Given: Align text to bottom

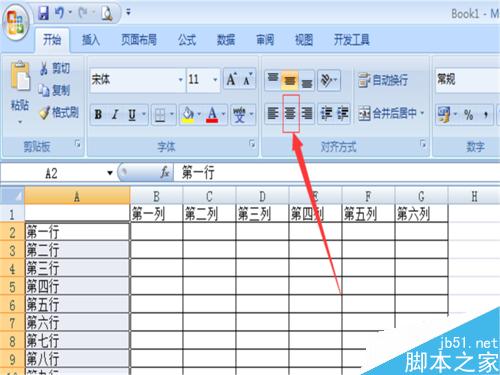Looking at the screenshot, I should (307, 81).
